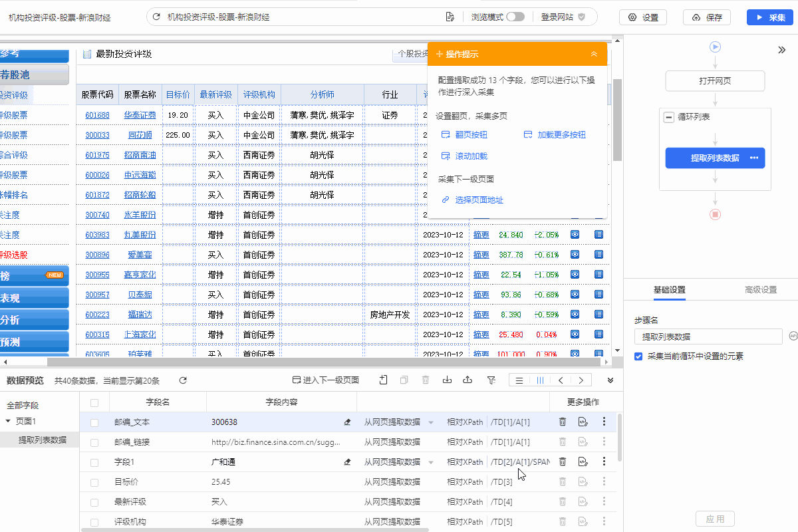Check the 评级机构 row checkbox
This screenshot has width=798, height=532.
(x=94, y=522)
